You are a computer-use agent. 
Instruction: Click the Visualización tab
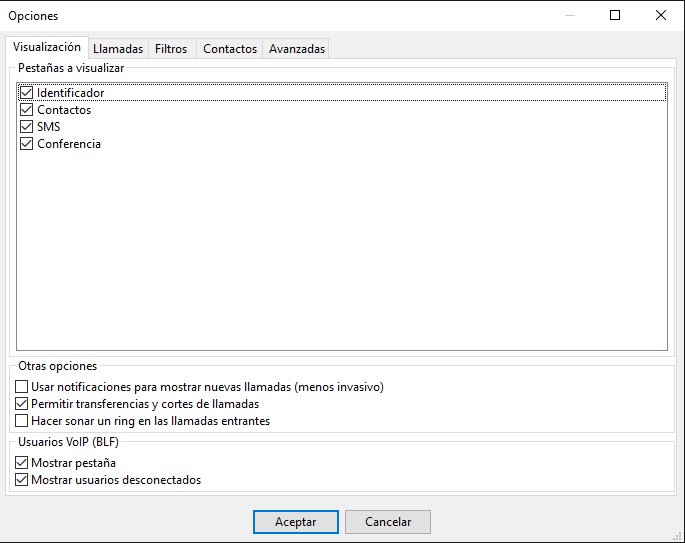(x=46, y=47)
